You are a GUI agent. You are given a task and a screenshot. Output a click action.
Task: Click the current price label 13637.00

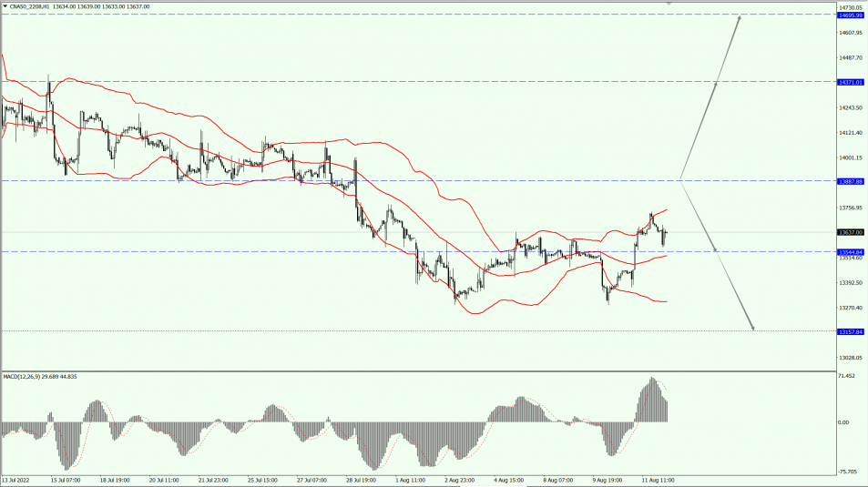[x=851, y=232]
